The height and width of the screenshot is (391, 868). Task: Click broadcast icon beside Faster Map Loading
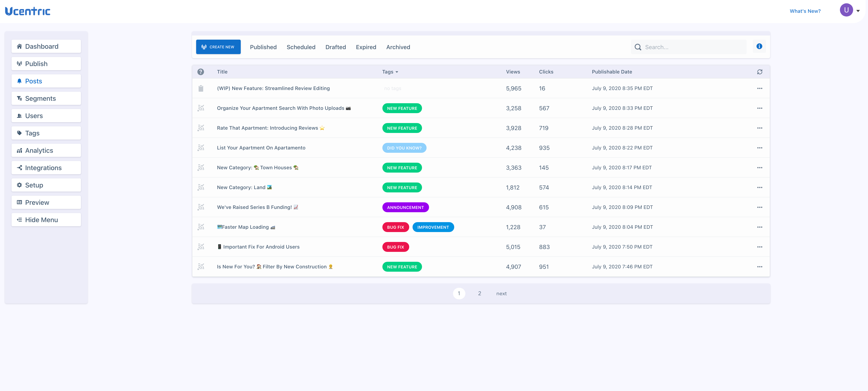[201, 227]
